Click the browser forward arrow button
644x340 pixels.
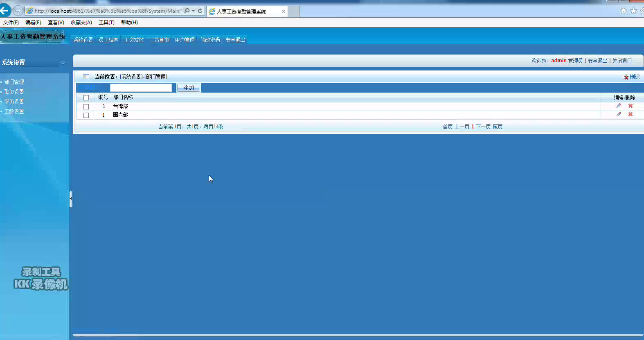point(18,11)
